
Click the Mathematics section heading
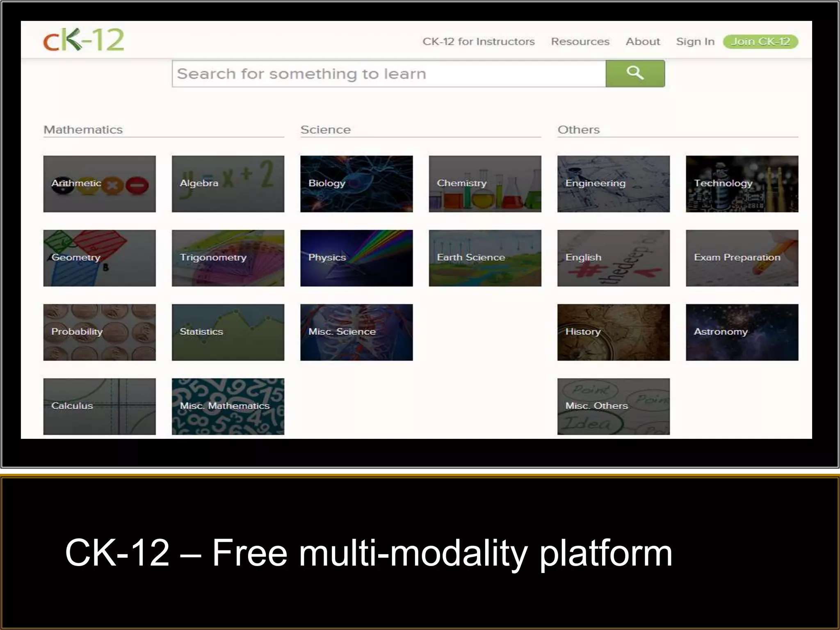[x=83, y=130]
